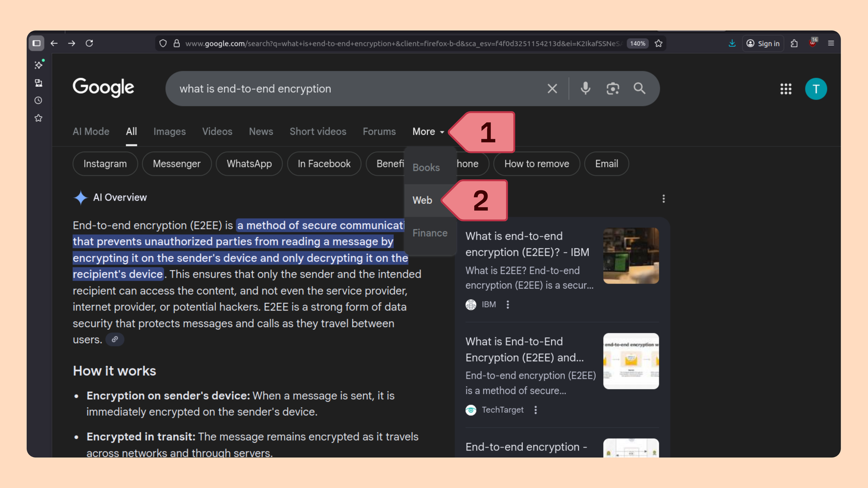Image resolution: width=868 pixels, height=488 pixels.
Task: Click the TechTarget article thumbnail
Action: coord(631,361)
